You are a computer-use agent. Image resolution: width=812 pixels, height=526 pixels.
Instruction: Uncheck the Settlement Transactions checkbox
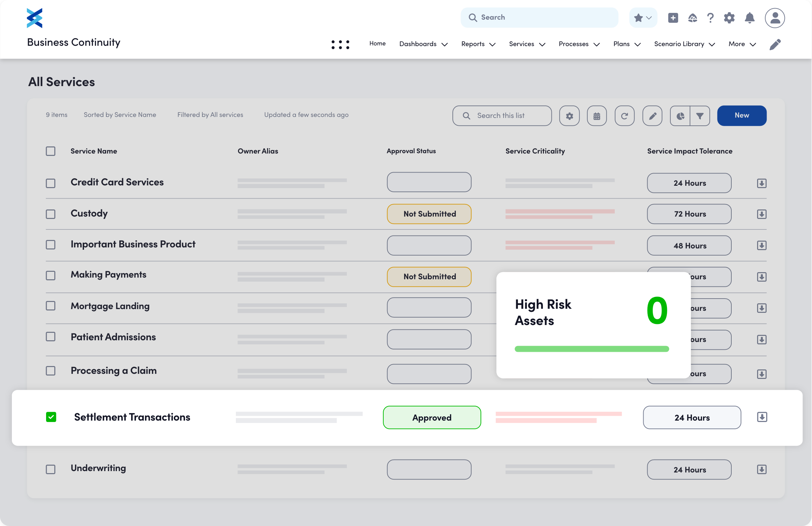51,417
